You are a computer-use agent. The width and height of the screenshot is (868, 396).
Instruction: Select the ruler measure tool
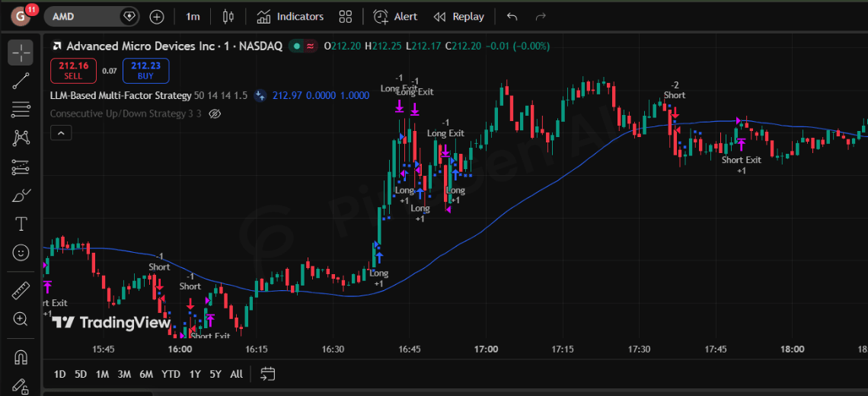tap(21, 289)
